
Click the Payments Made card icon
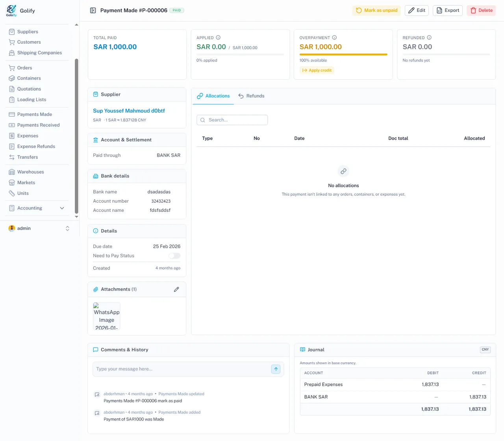(12, 115)
